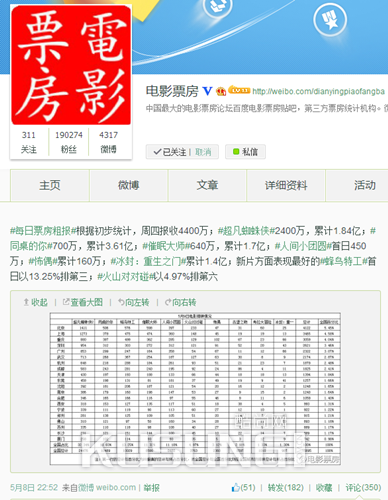Rotate image left with 向左转
The image size is (388, 500).
(133, 302)
